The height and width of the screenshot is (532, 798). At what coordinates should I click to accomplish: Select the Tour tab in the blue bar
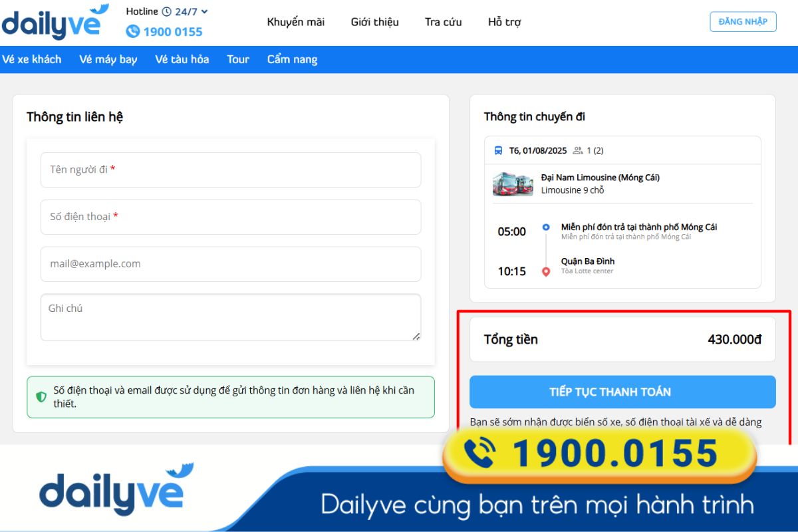[238, 59]
